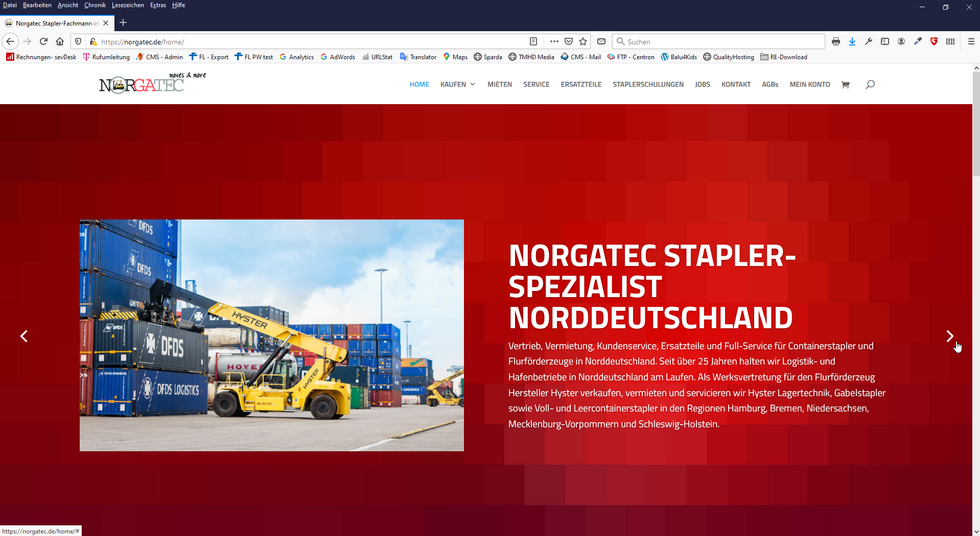Open Analytics bookmark

[x=296, y=57]
